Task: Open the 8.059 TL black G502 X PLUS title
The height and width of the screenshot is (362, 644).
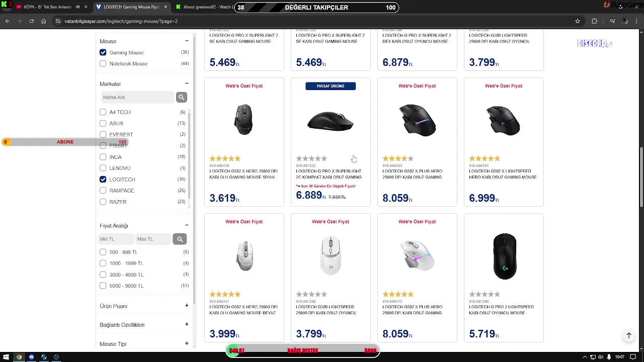Action: [413, 174]
